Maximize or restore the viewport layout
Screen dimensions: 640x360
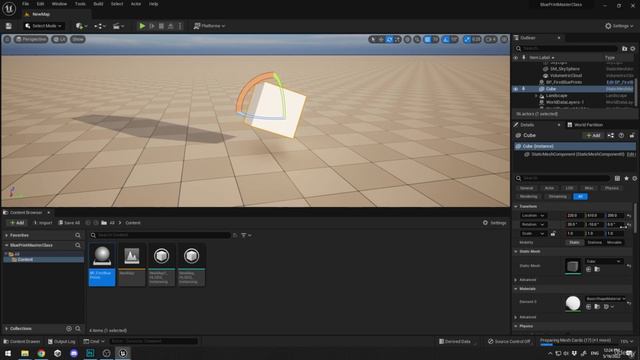tap(504, 39)
